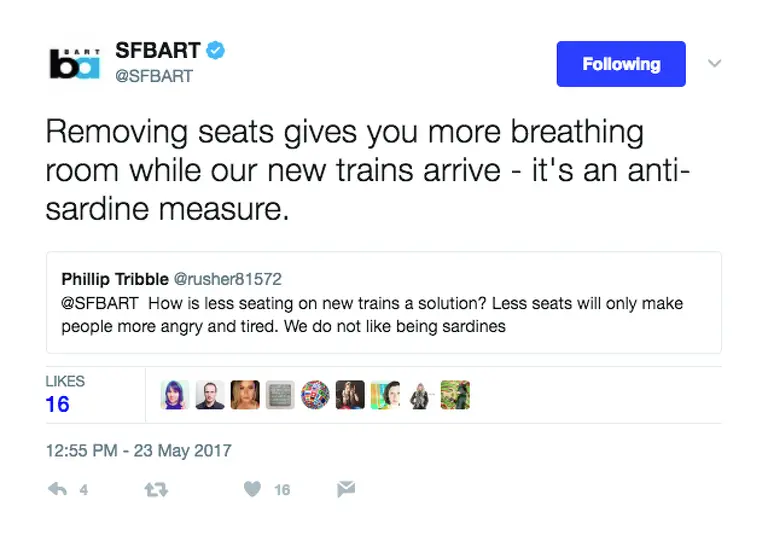768x535 pixels.
Task: Open the last liker's green avatar
Action: [455, 395]
